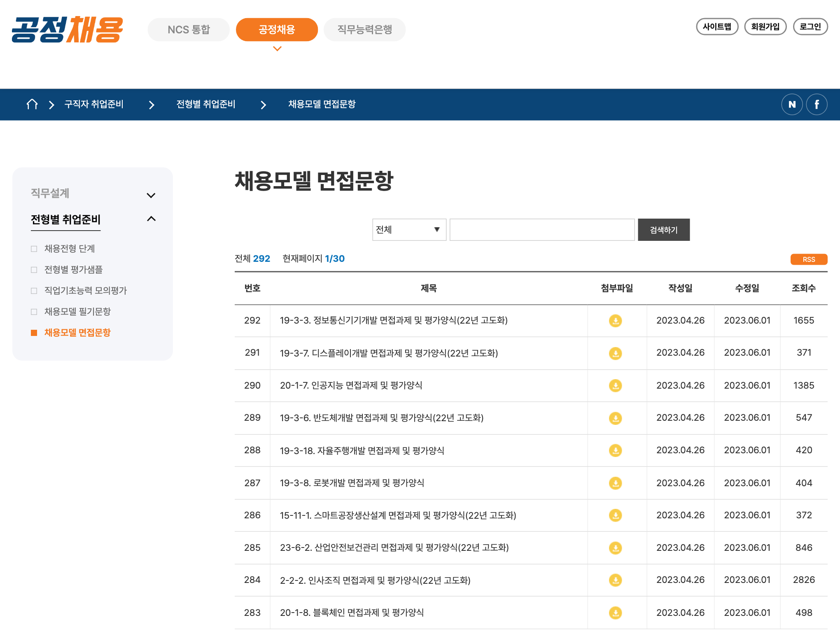Open the 사이트맵 link

717,27
